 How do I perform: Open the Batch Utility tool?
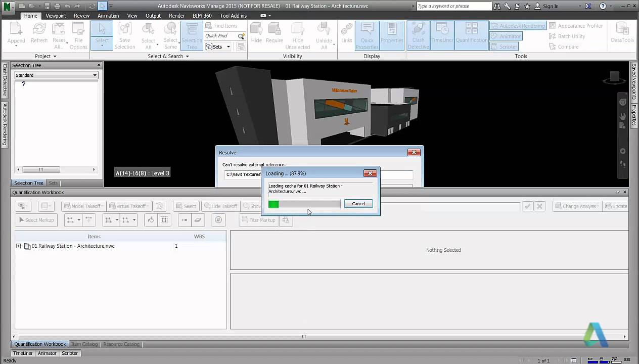(x=567, y=36)
